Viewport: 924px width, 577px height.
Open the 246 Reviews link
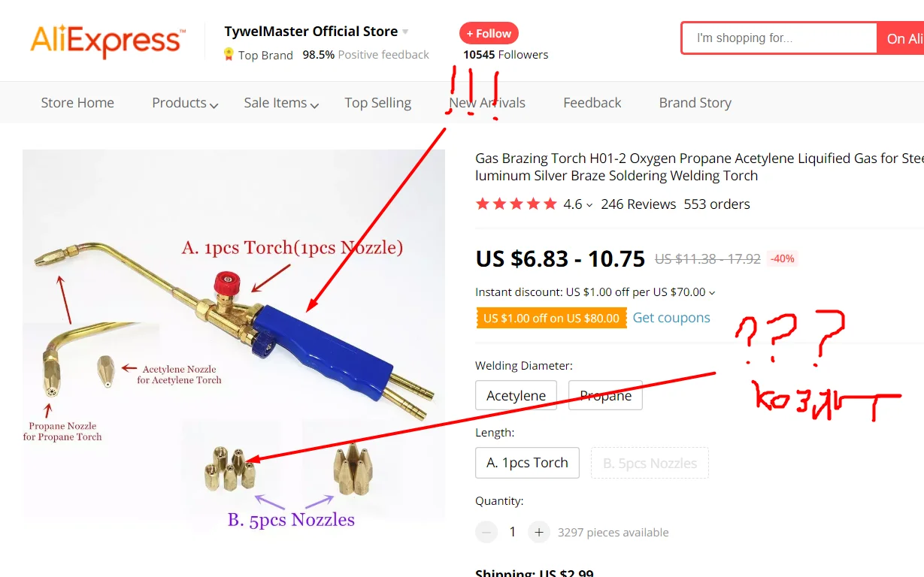click(x=638, y=204)
